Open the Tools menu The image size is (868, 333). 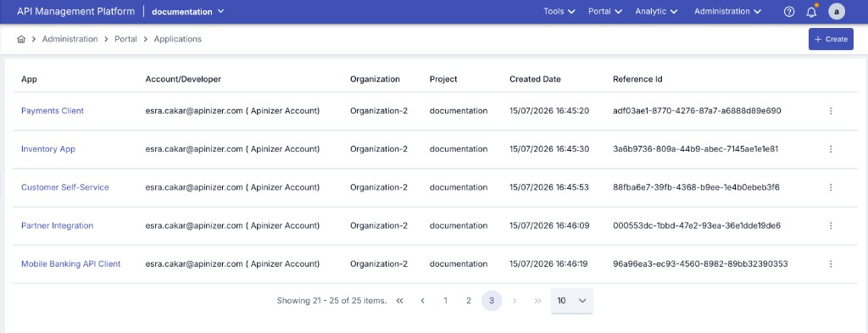point(559,12)
